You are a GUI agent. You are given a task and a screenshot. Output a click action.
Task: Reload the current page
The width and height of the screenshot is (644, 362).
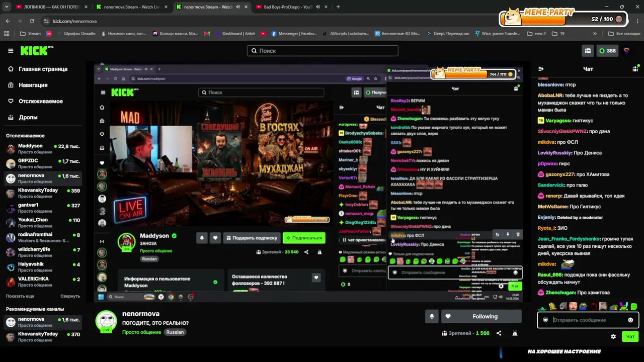32,21
